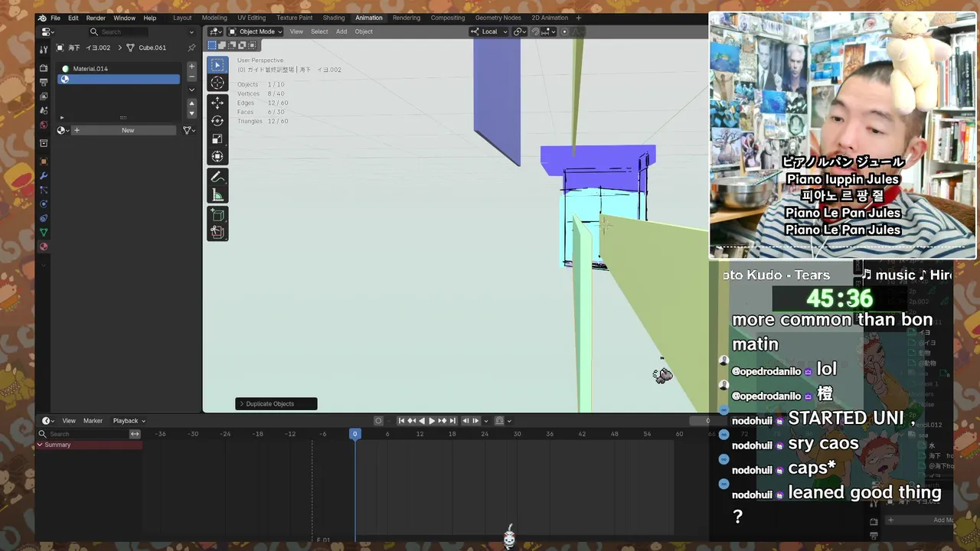Open the File menu

(x=55, y=18)
